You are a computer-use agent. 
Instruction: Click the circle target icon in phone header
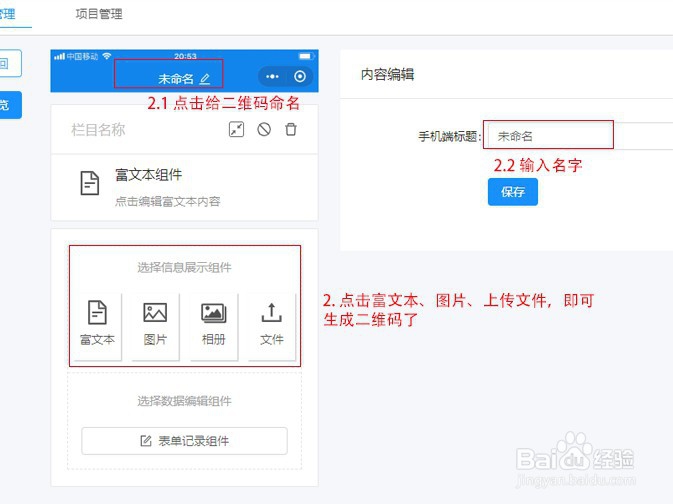300,76
